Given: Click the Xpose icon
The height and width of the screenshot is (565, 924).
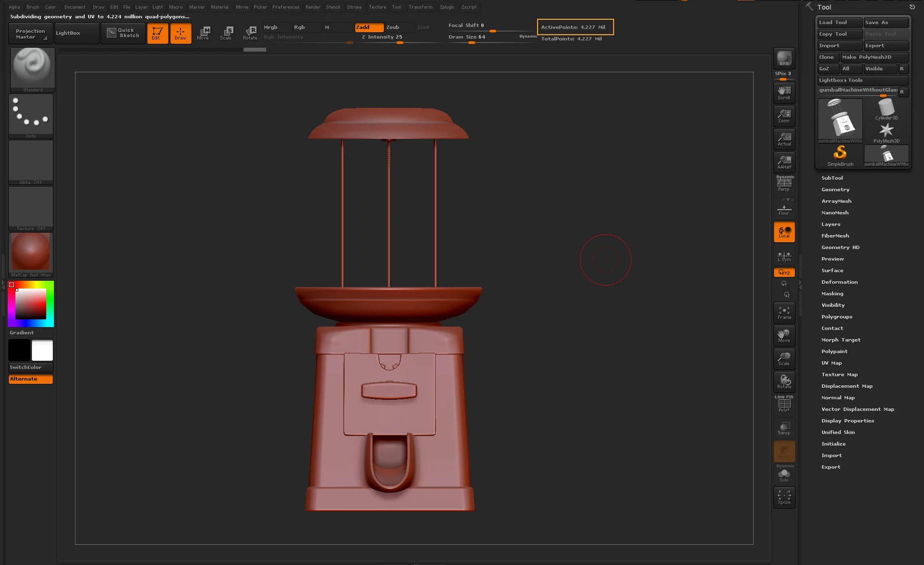Looking at the screenshot, I should (784, 497).
